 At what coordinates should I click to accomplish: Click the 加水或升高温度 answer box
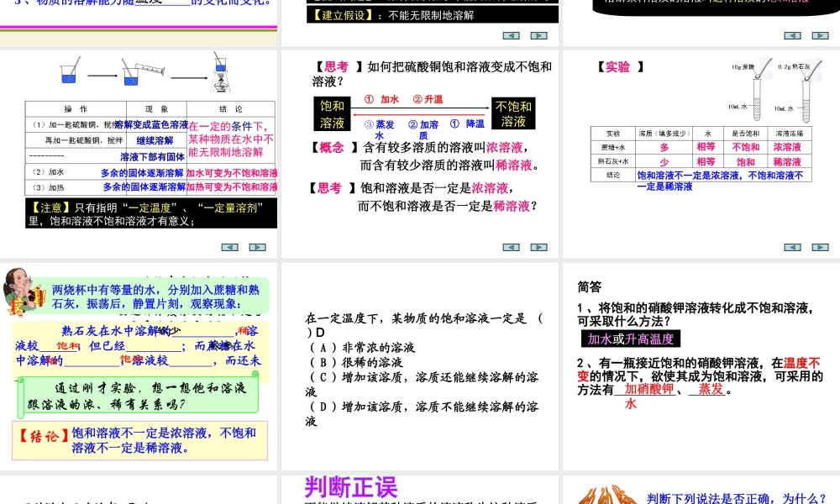coord(631,339)
